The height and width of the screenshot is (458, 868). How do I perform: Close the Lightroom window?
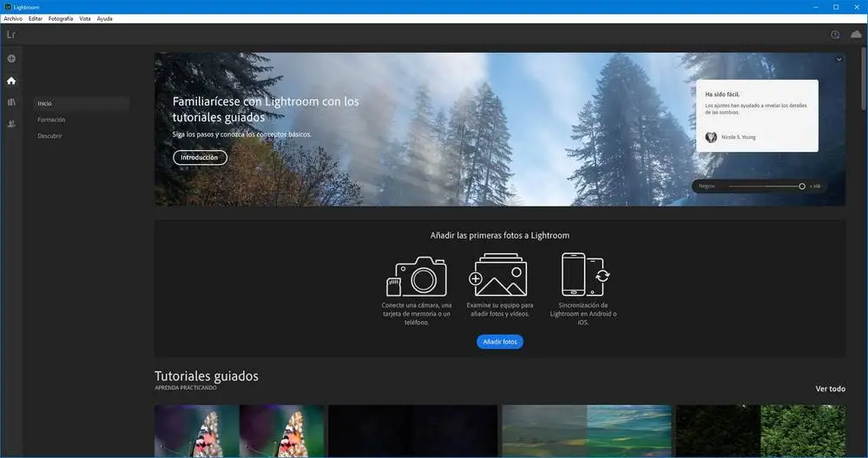[x=857, y=7]
